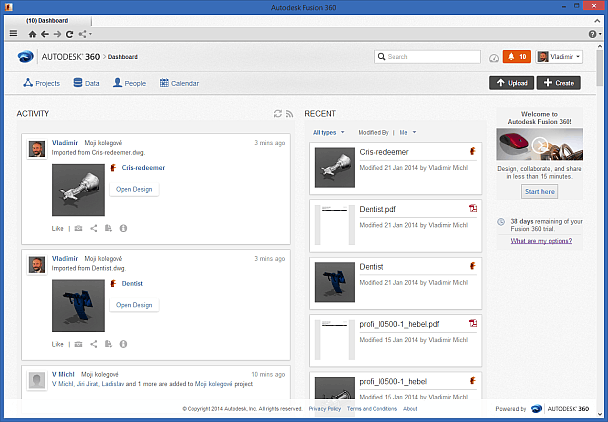Open Dentist.pdf in the Recent list
This screenshot has width=608, height=422.
click(x=378, y=209)
